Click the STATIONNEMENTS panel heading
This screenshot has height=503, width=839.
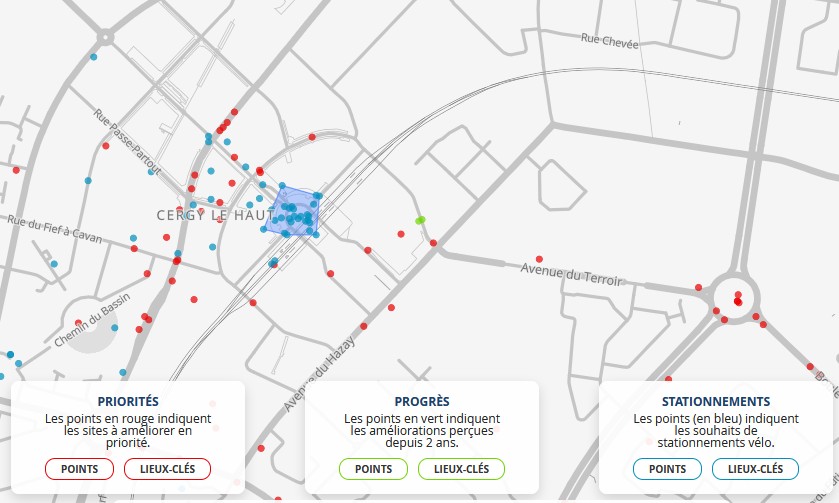(716, 401)
